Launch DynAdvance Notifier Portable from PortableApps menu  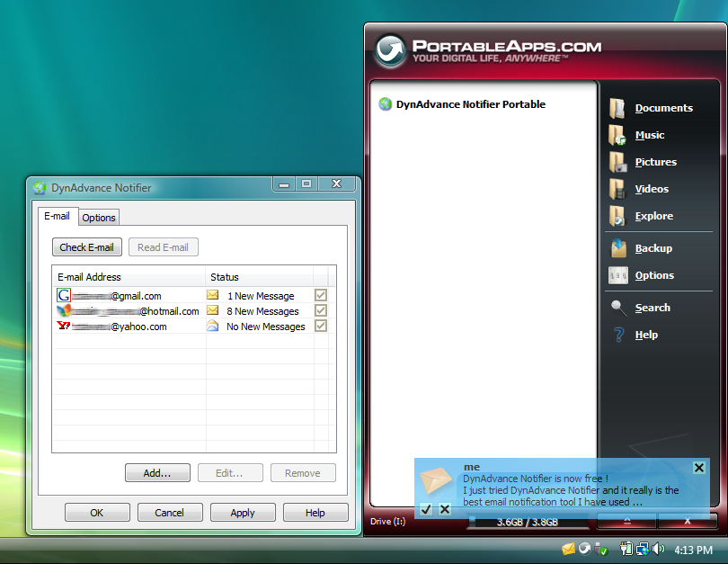tap(462, 104)
